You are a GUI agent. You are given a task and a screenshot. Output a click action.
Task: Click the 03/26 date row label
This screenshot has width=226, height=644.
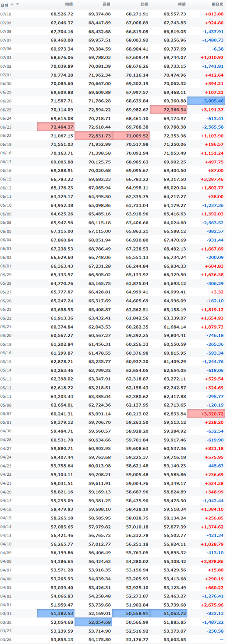pyautogui.click(x=6, y=639)
